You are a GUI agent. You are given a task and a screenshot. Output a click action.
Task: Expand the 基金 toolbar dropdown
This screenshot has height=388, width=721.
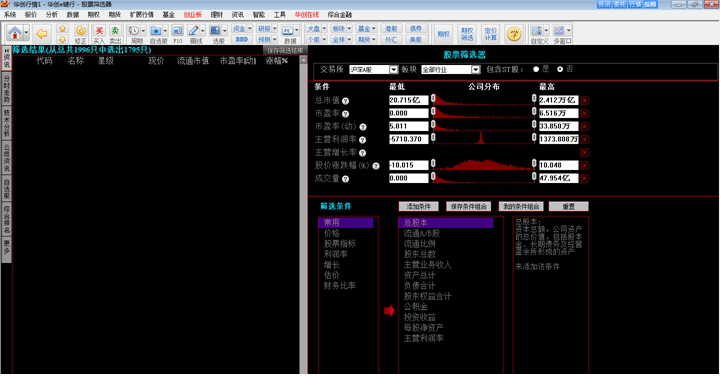pos(374,29)
